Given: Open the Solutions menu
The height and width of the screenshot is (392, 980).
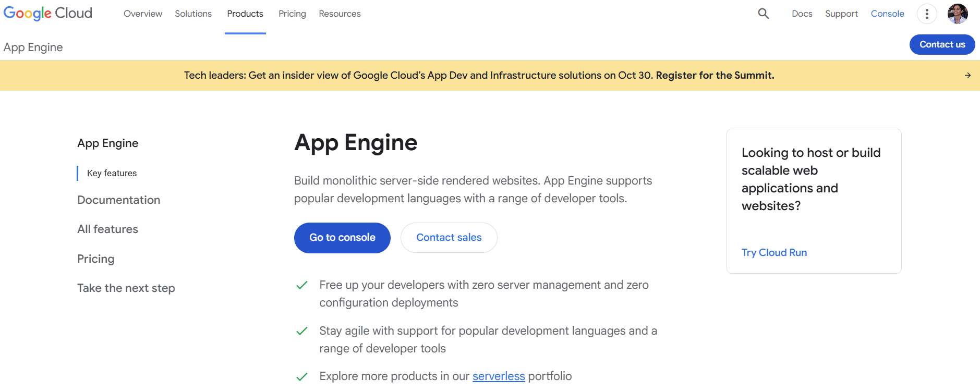Looking at the screenshot, I should tap(193, 14).
